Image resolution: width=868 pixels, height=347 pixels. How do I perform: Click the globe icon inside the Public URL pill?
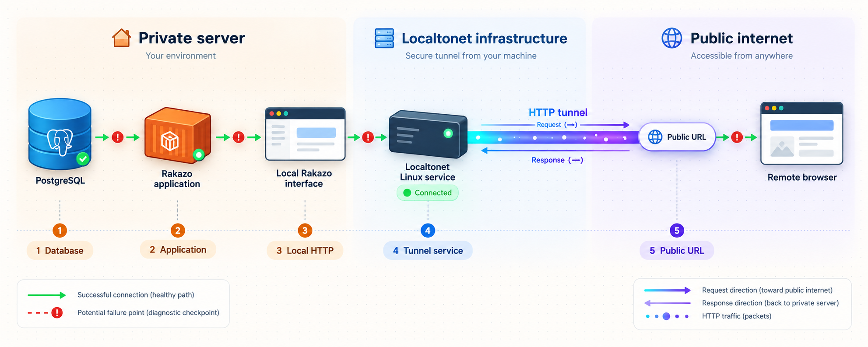pos(655,137)
